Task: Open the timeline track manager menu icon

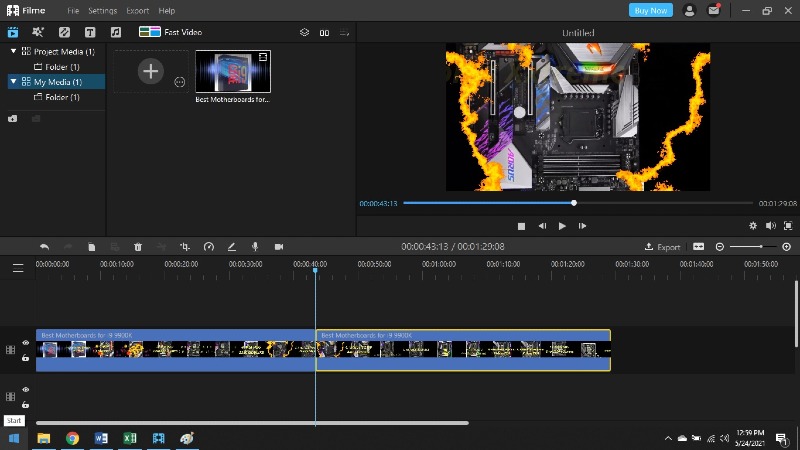Action: click(x=18, y=268)
